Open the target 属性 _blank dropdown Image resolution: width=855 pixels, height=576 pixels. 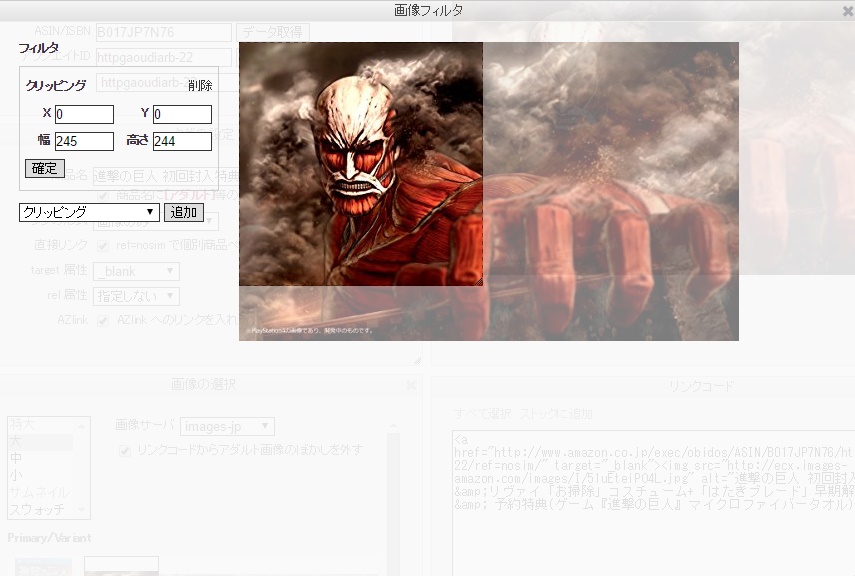(x=136, y=271)
